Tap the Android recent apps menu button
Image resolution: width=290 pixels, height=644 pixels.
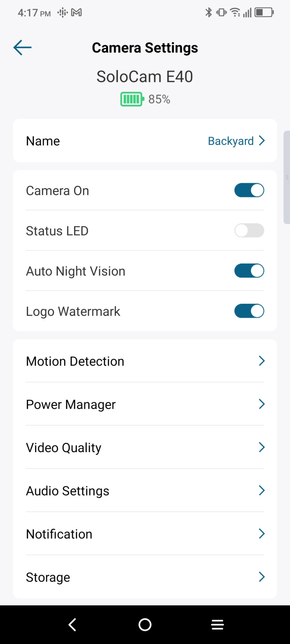[217, 624]
